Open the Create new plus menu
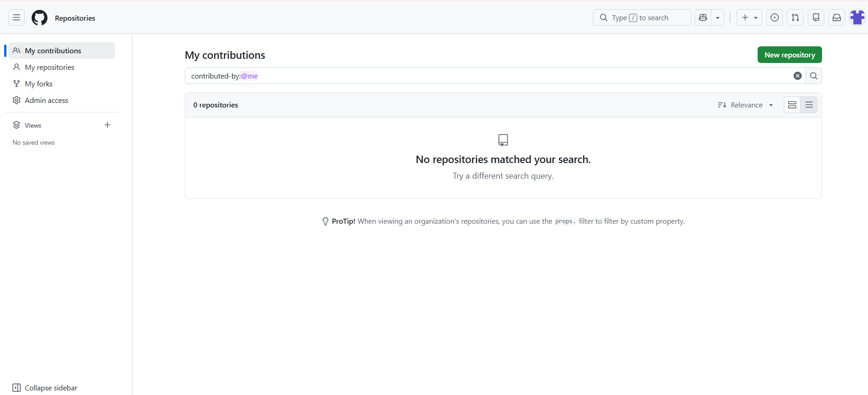 coord(749,17)
